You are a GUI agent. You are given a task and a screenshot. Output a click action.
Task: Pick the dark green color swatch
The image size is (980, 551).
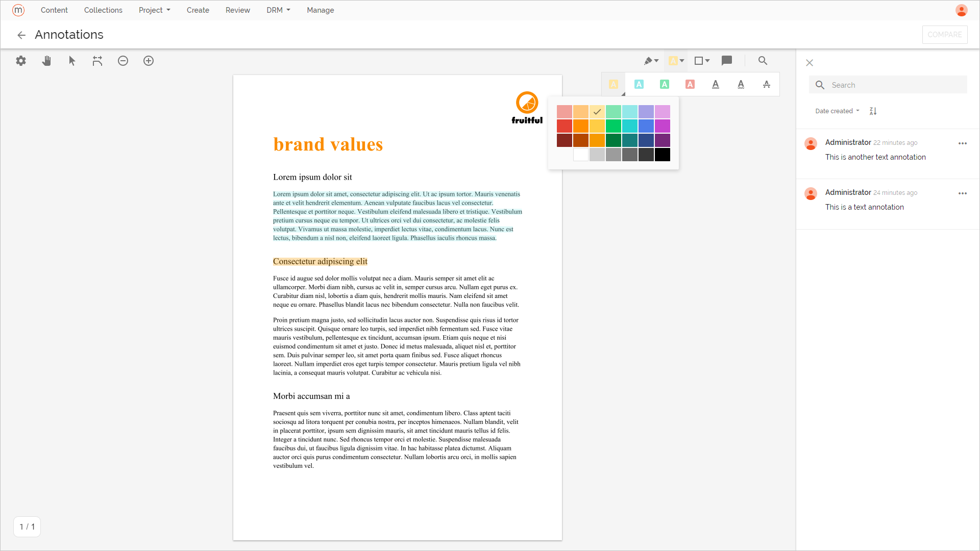(614, 140)
